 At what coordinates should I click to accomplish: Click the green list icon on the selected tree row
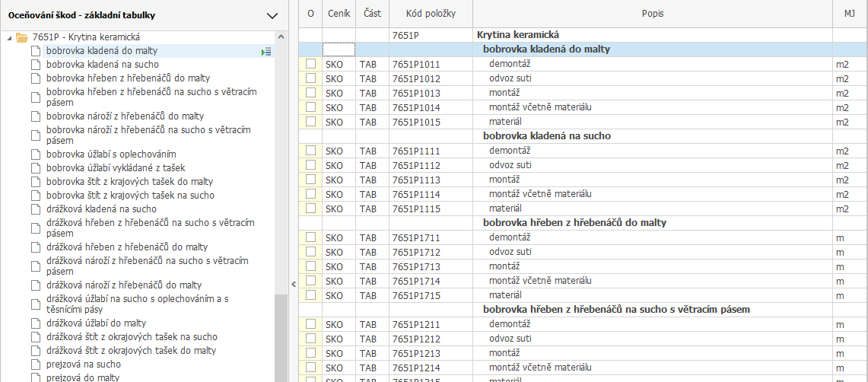(266, 51)
